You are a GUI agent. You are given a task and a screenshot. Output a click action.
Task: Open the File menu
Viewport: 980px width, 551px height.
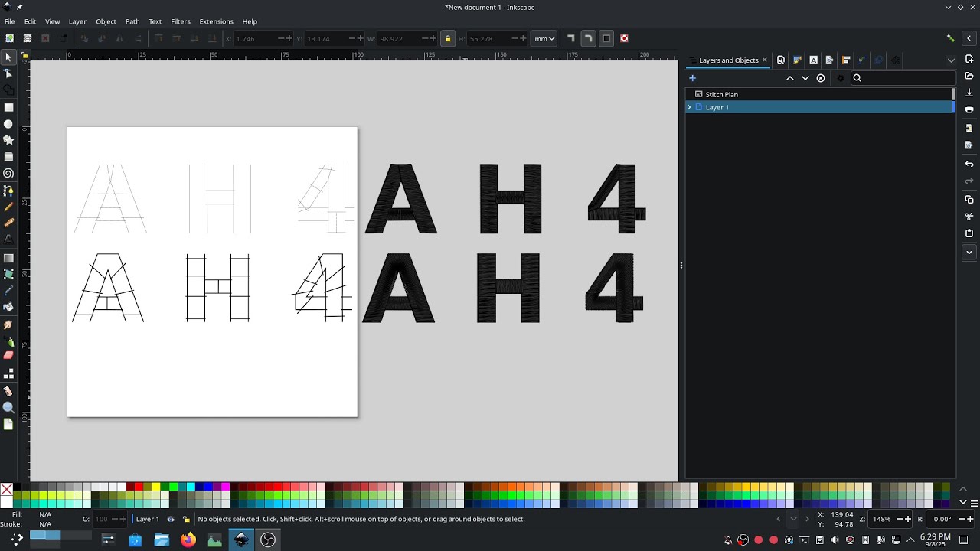10,21
